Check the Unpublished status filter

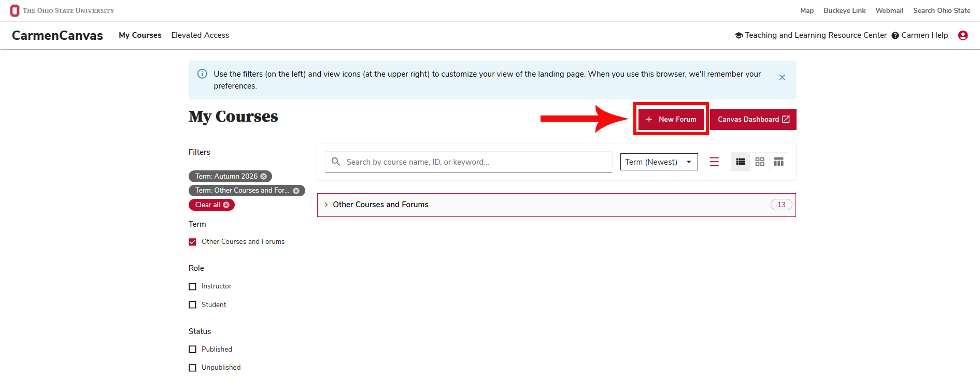[x=192, y=368]
